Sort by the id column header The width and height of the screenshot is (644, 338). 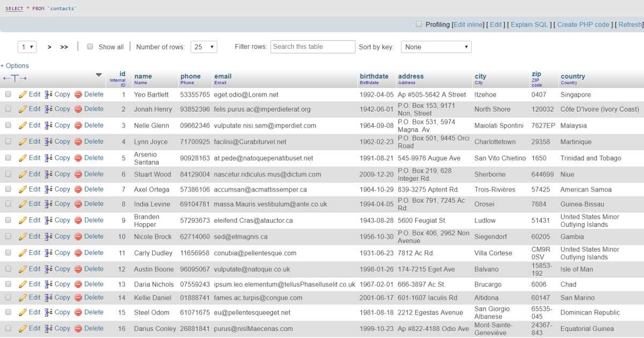click(x=122, y=74)
